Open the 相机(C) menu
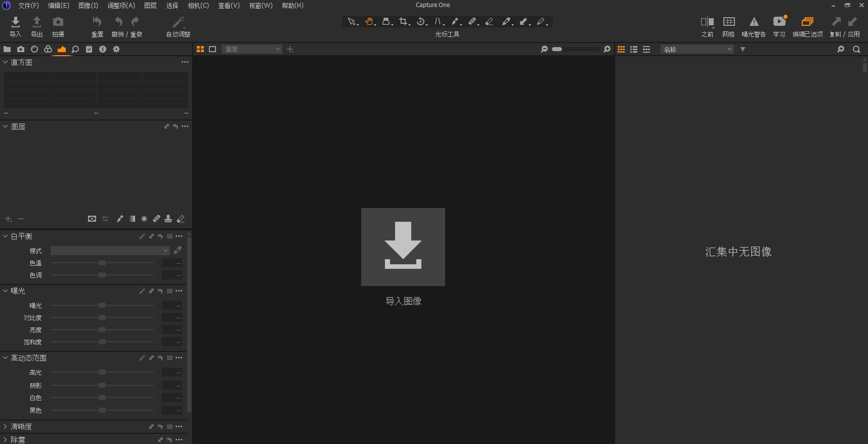This screenshot has height=444, width=868. pyautogui.click(x=198, y=6)
